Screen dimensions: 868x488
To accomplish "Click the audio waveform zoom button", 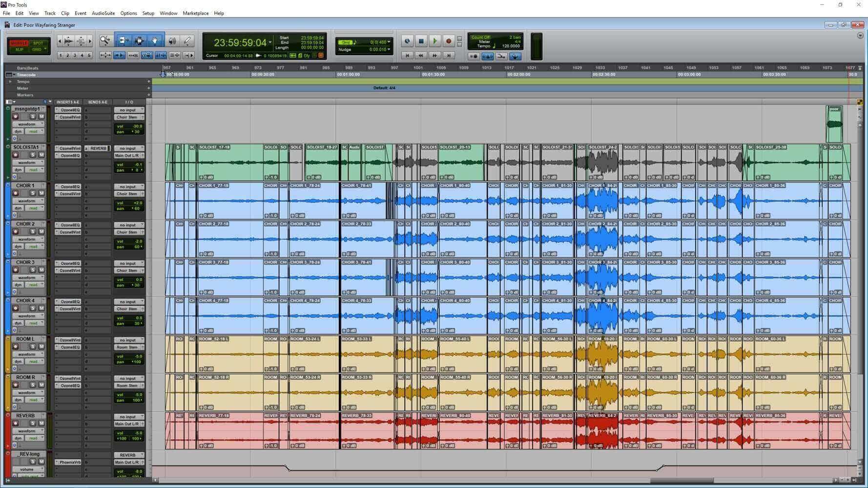I will (x=69, y=41).
